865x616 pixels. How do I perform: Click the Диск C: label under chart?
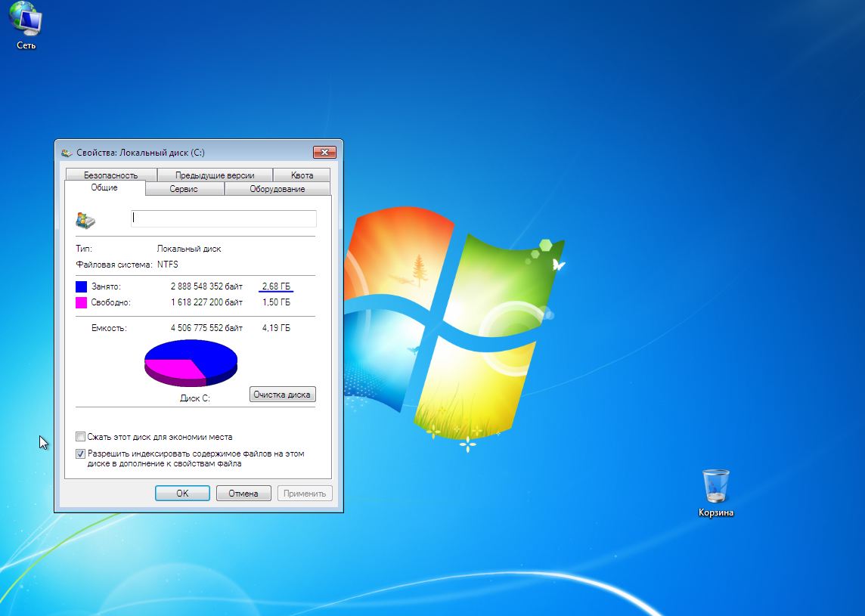195,398
